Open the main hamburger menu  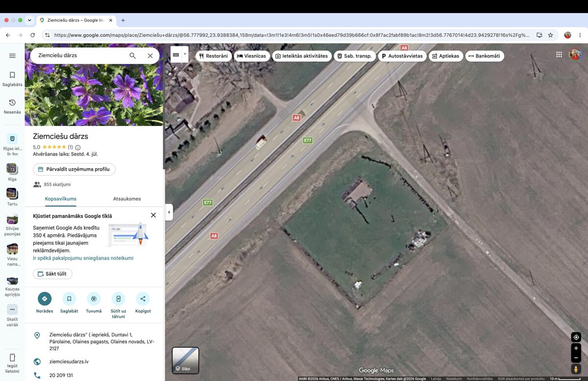12,56
